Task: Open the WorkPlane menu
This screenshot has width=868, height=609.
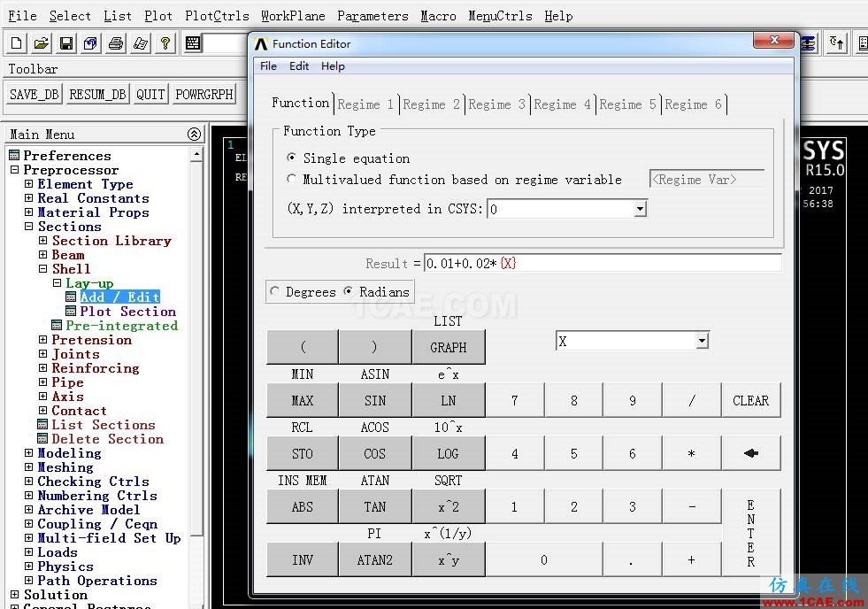Action: click(293, 16)
